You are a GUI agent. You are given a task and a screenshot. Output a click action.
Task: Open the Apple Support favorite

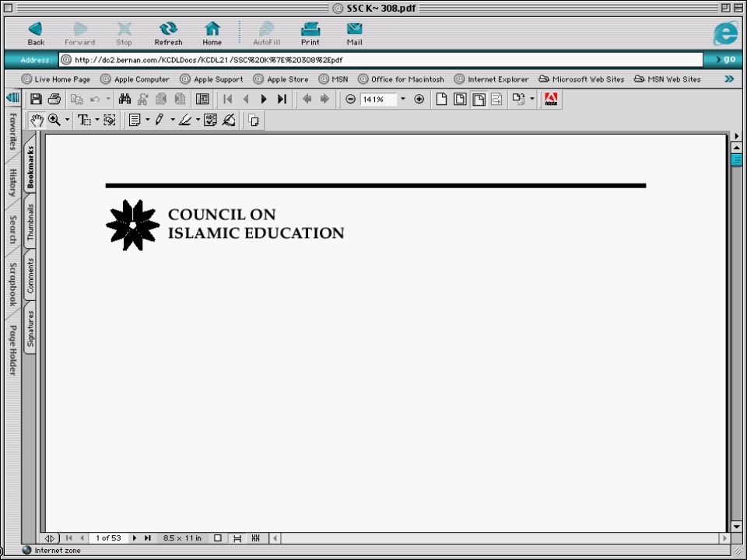[212, 79]
